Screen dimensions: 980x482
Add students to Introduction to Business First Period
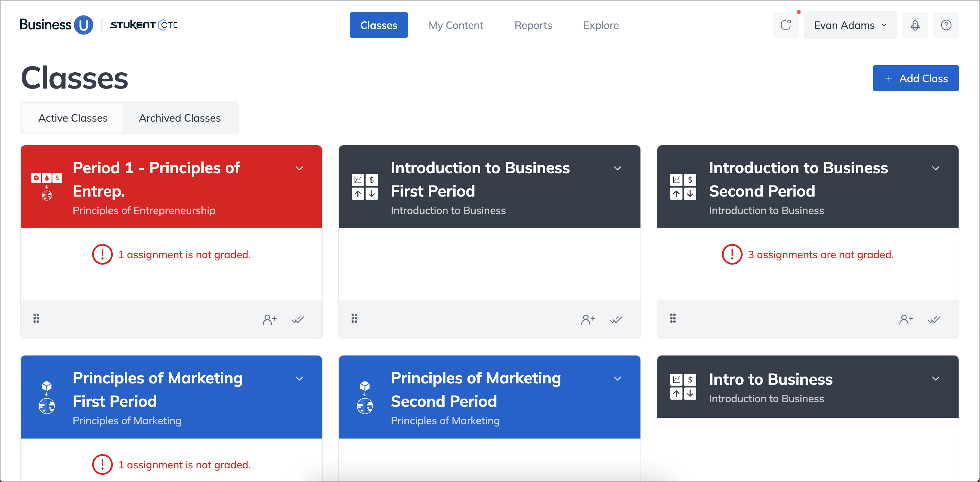point(588,319)
